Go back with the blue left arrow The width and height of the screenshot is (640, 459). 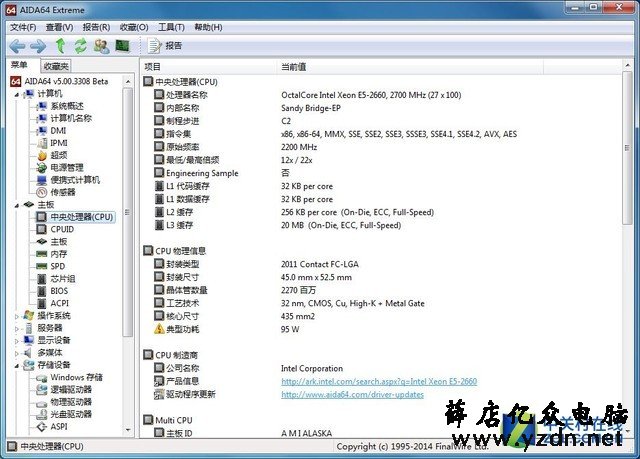click(x=17, y=46)
